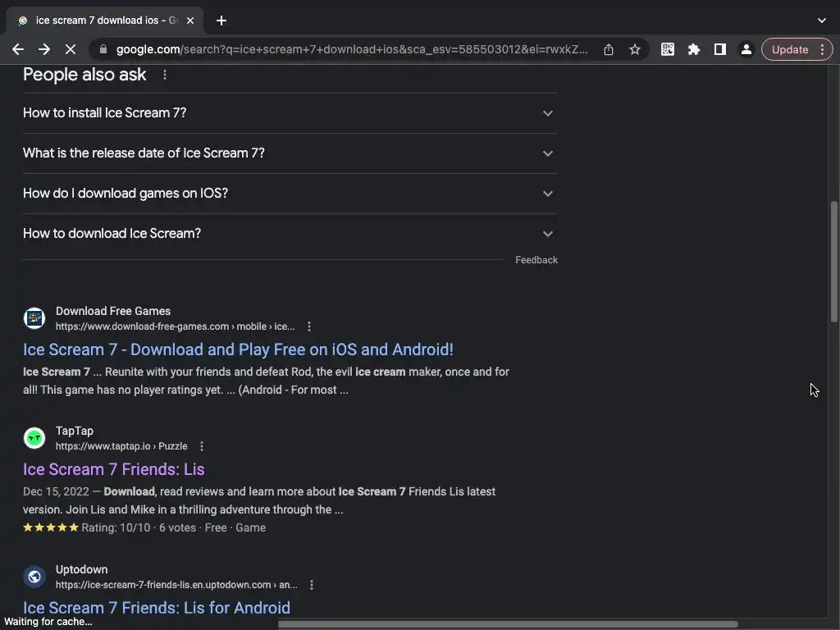Toggle the side panel icon
840x630 pixels.
tap(720, 49)
